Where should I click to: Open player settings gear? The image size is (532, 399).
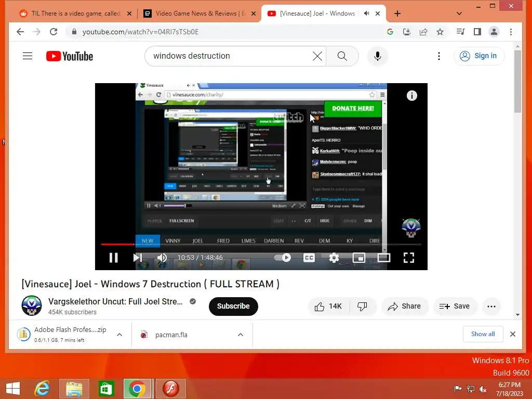pos(334,258)
